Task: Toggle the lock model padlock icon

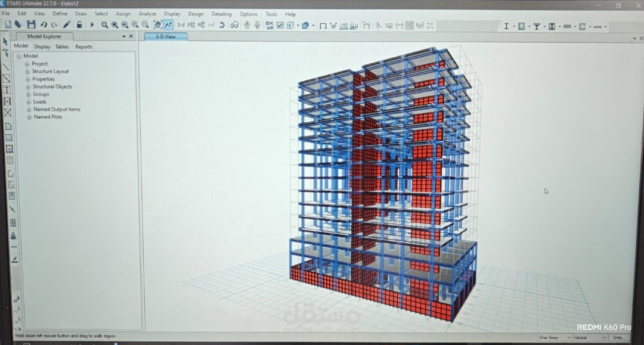Action: pos(79,24)
